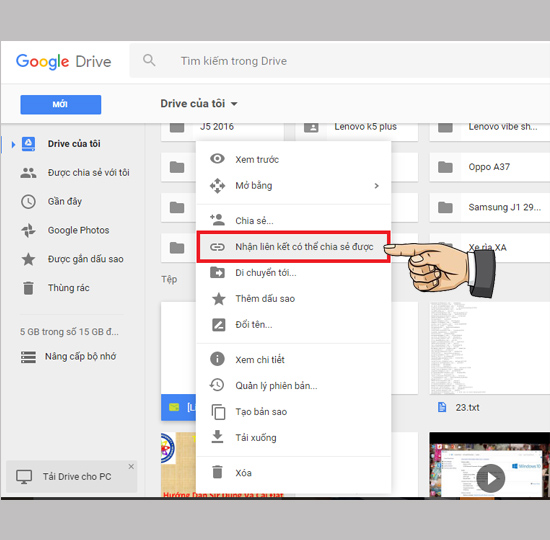Click the trash bin icon in the sidebar

pyautogui.click(x=28, y=288)
